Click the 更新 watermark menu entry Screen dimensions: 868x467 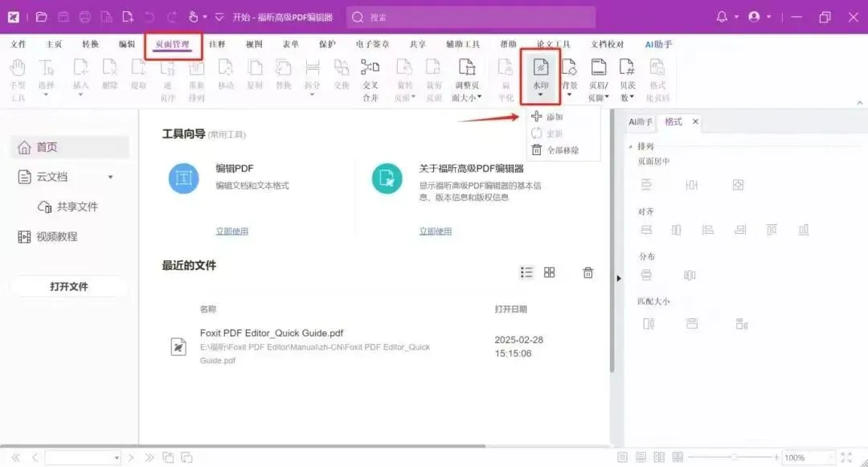click(x=547, y=133)
